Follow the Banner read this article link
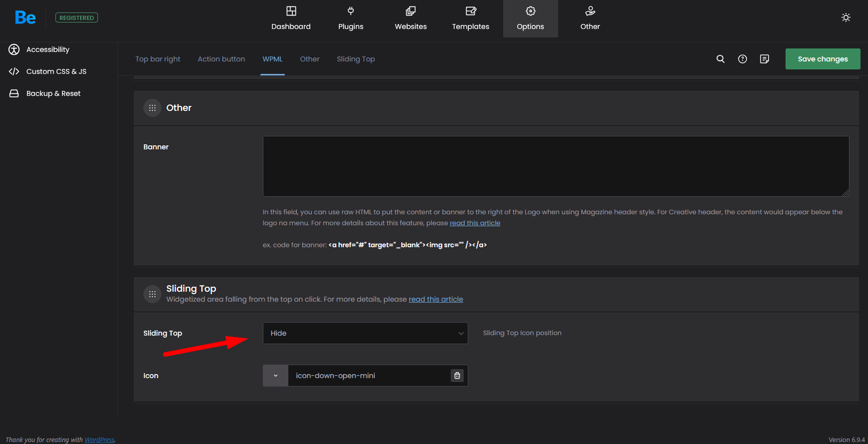 [475, 223]
